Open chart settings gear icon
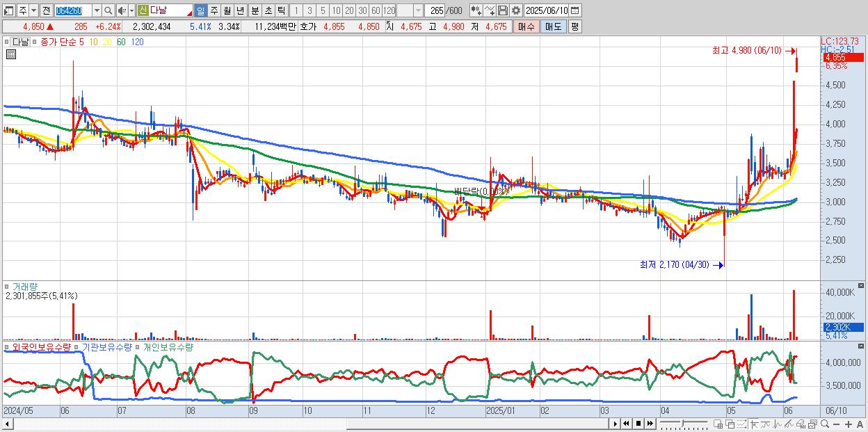The image size is (868, 432). click(x=515, y=10)
